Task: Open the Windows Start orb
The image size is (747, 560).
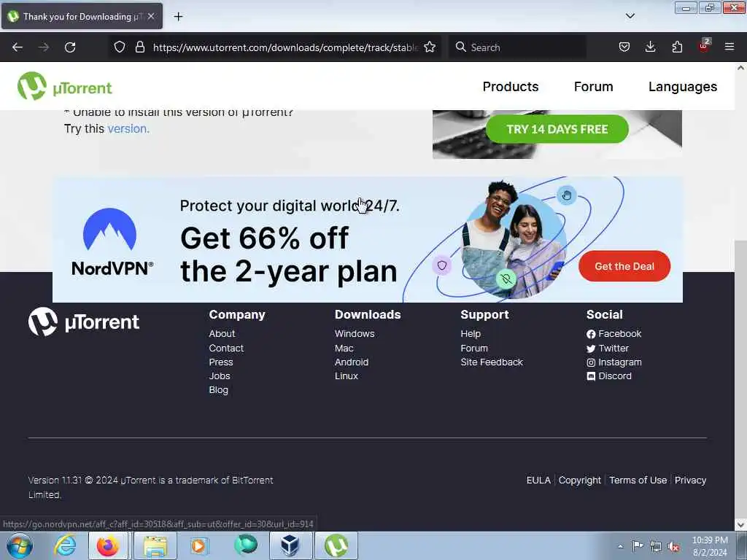Action: pyautogui.click(x=20, y=545)
